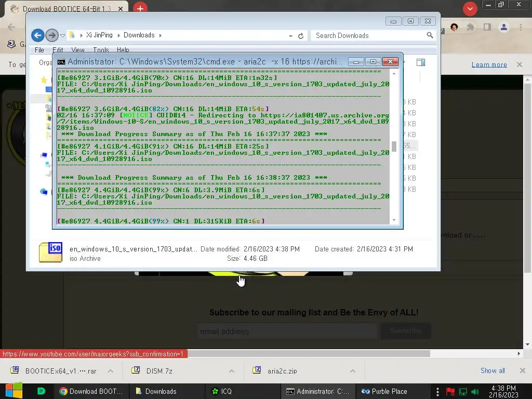Dismiss the Chrome info bar

tap(520, 64)
